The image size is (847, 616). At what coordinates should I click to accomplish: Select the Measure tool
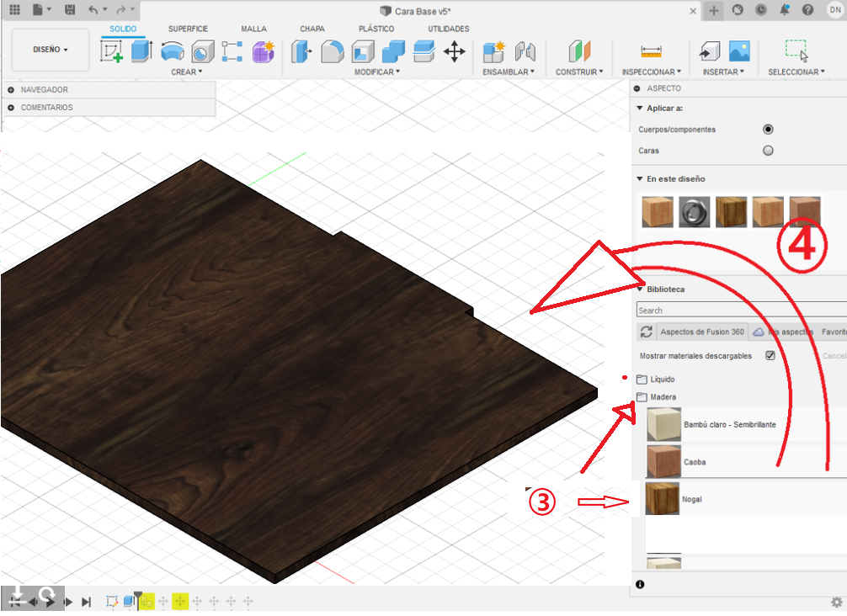pos(652,51)
